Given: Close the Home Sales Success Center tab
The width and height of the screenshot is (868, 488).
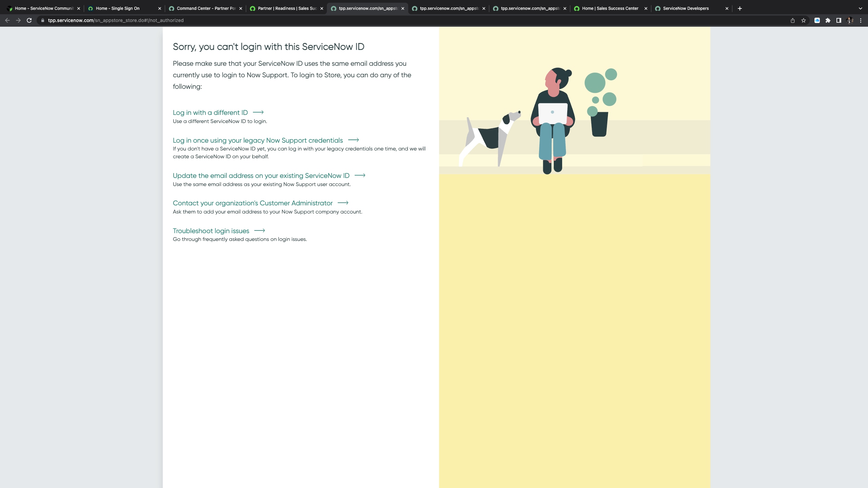Looking at the screenshot, I should pyautogui.click(x=646, y=8).
